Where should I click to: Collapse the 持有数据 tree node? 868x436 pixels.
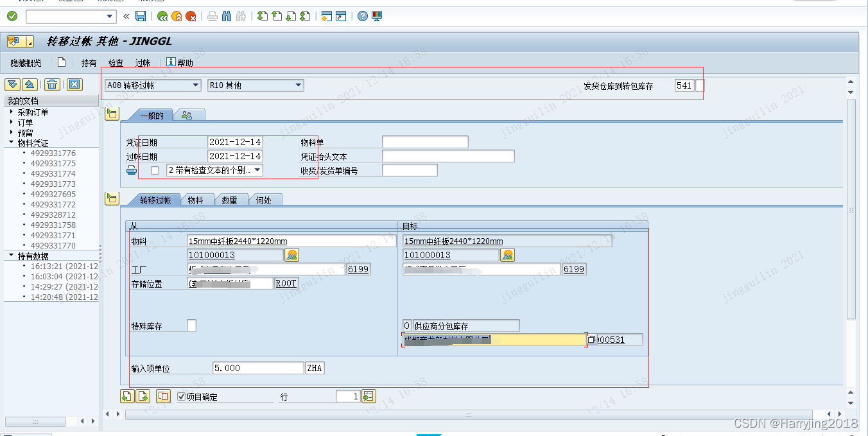pos(12,256)
